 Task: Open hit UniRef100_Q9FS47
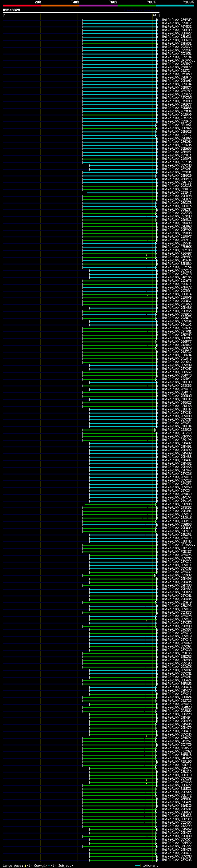pyautogui.click(x=177, y=470)
